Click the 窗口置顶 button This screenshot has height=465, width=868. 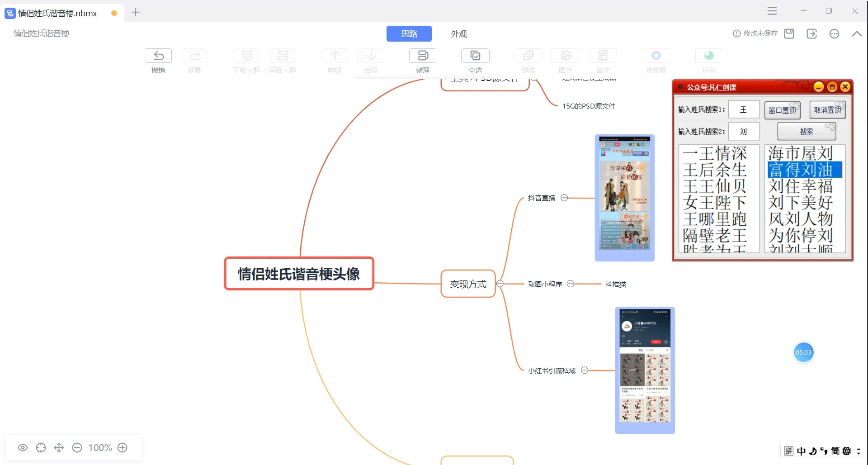pos(782,110)
